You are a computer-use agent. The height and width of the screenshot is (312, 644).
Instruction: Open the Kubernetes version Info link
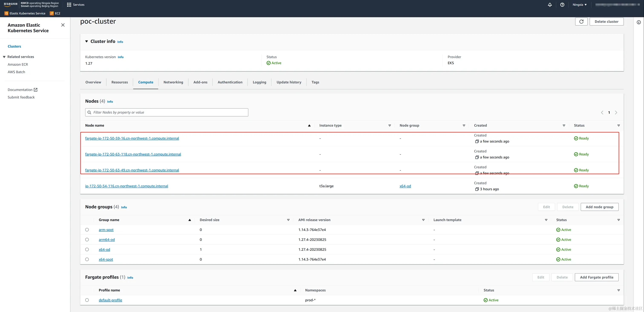click(x=121, y=57)
